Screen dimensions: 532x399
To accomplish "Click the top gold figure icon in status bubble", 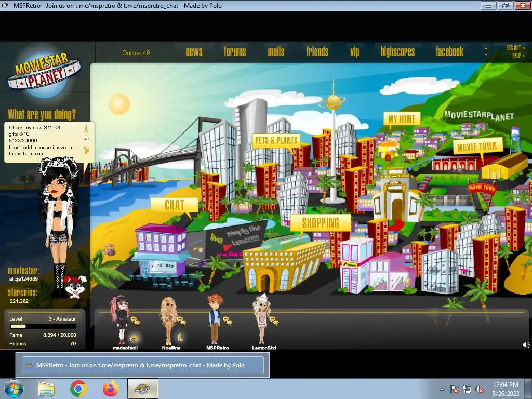I will pyautogui.click(x=86, y=129).
